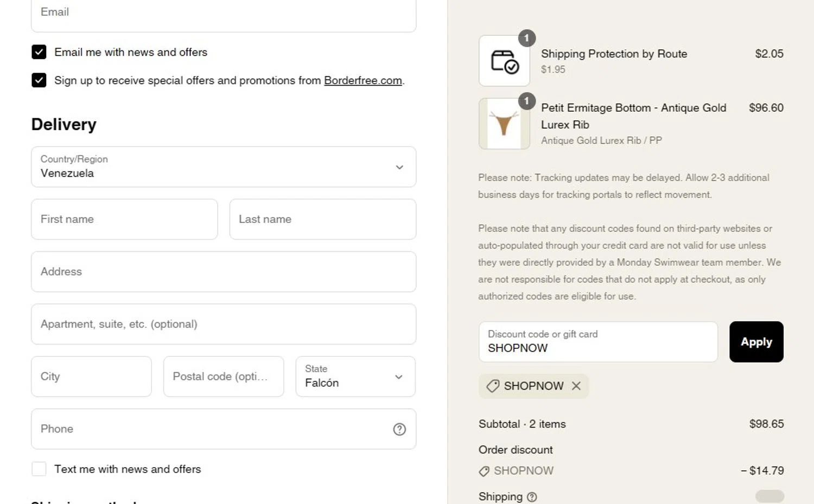Viewport: 814px width, 504px height.
Task: Remove the SHOPNOW discount code tag
Action: click(x=576, y=386)
